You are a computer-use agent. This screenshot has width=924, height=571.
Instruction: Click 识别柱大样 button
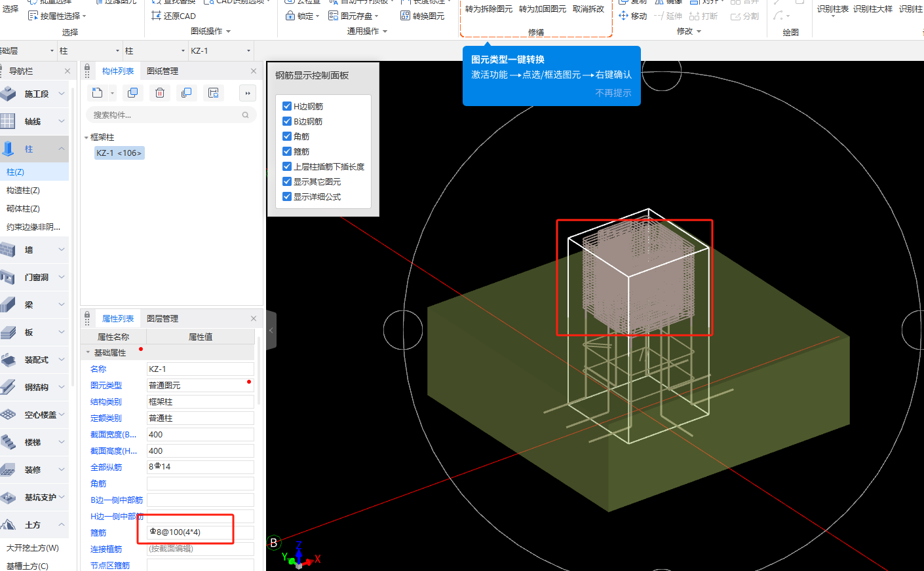coord(873,9)
